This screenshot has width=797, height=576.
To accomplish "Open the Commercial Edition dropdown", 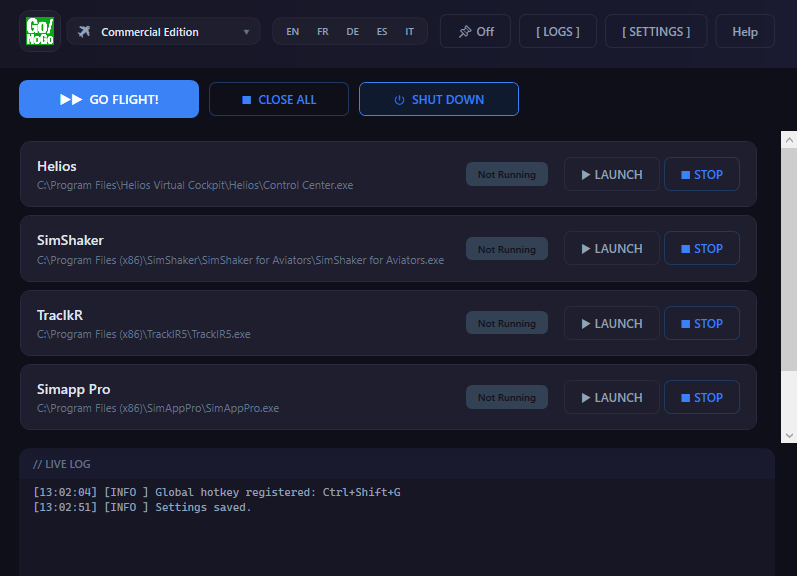I will (x=164, y=32).
